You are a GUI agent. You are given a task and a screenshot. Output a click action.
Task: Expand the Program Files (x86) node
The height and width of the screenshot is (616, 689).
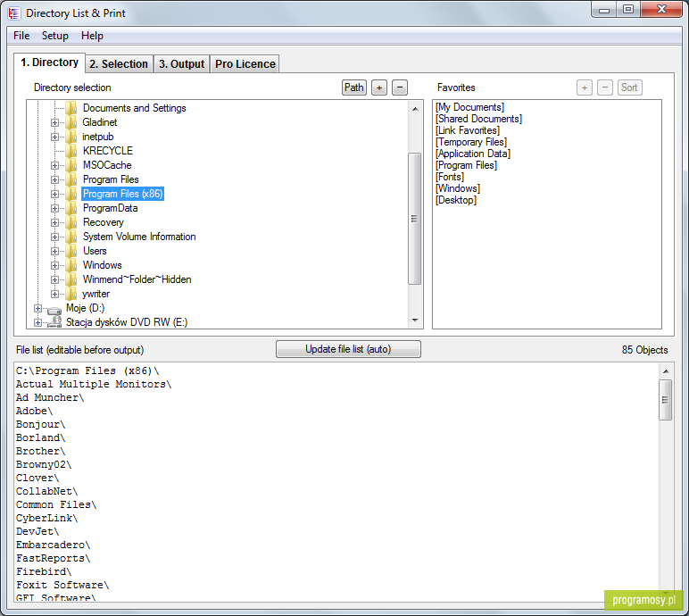coord(54,194)
